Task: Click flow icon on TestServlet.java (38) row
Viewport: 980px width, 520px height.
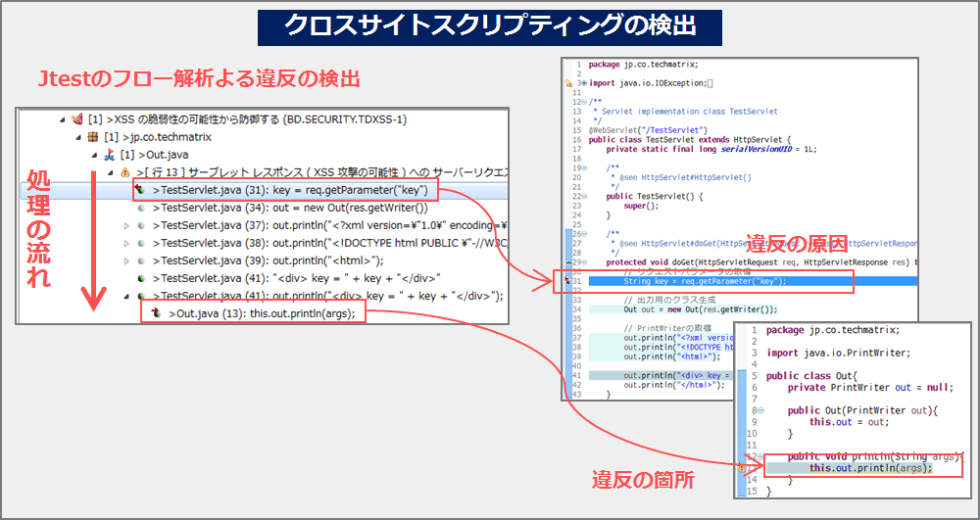Action: click(x=141, y=243)
